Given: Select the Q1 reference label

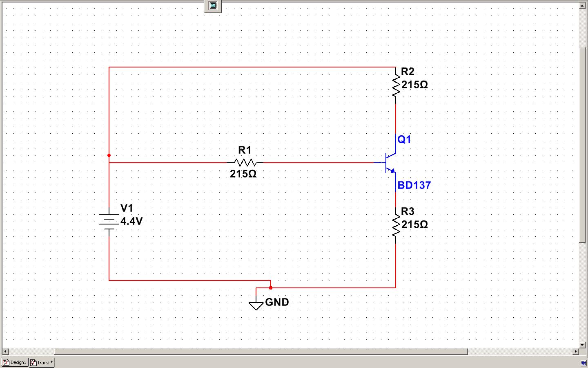Looking at the screenshot, I should point(404,139).
